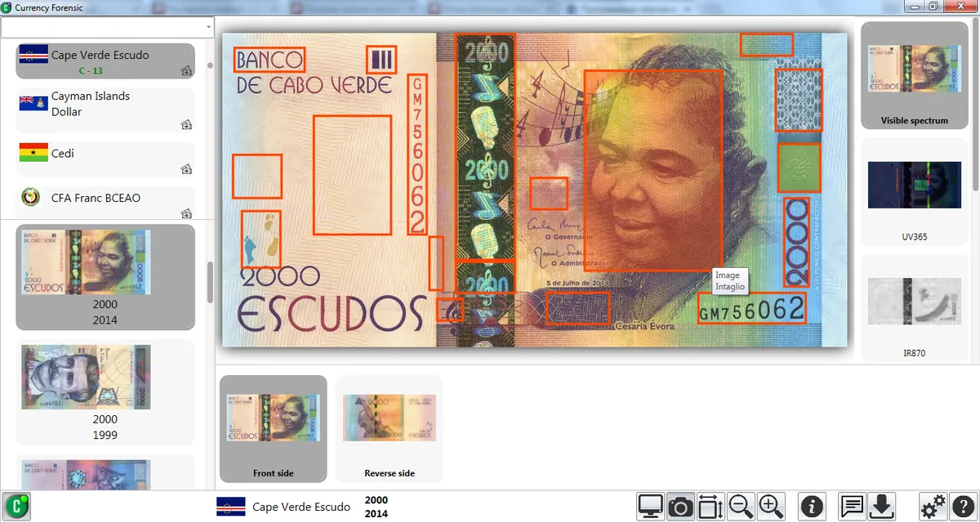The height and width of the screenshot is (523, 980).
Task: Open the comments speech bubble icon
Action: [x=853, y=507]
